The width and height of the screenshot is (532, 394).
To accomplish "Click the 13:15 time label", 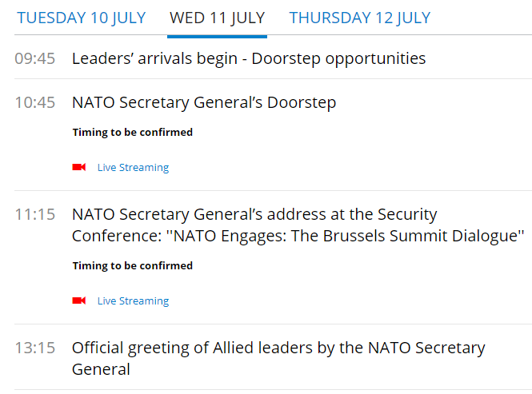I will [x=34, y=348].
